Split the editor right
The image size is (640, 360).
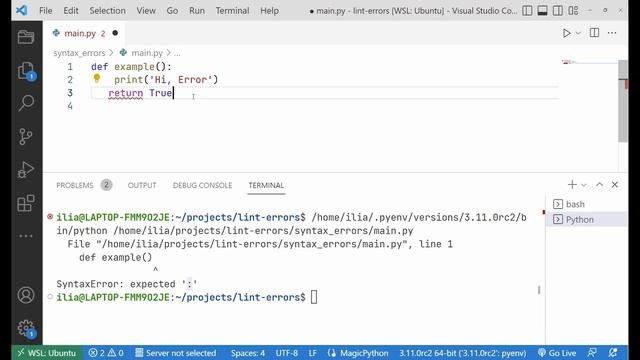pyautogui.click(x=594, y=33)
